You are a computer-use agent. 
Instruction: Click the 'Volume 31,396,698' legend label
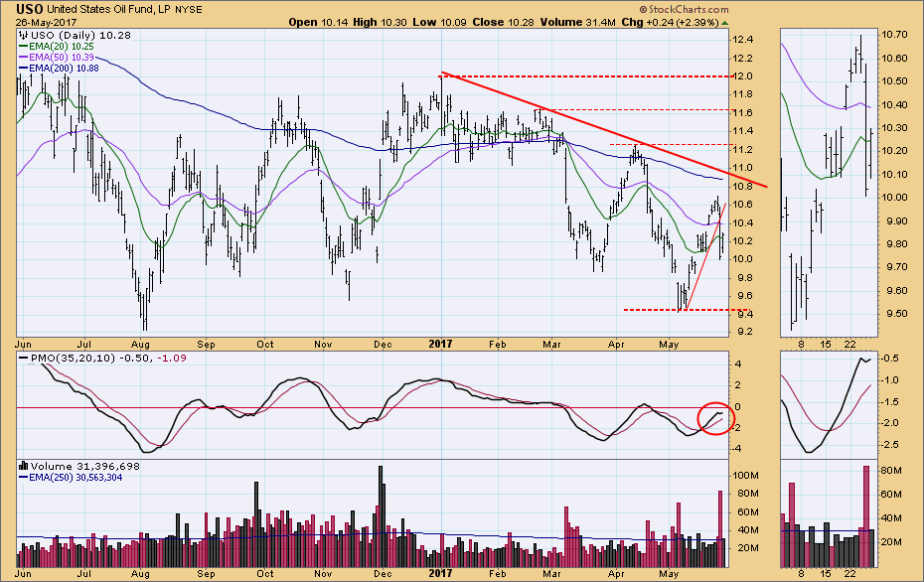85,467
